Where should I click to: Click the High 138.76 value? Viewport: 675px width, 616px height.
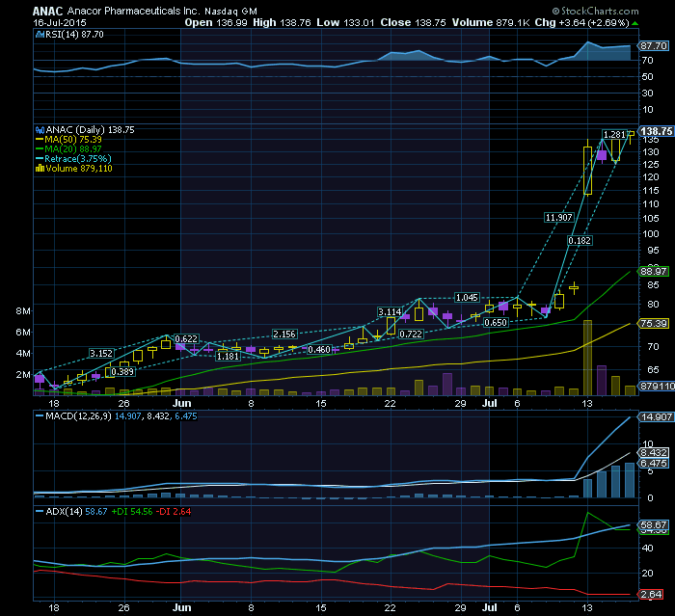[x=282, y=22]
